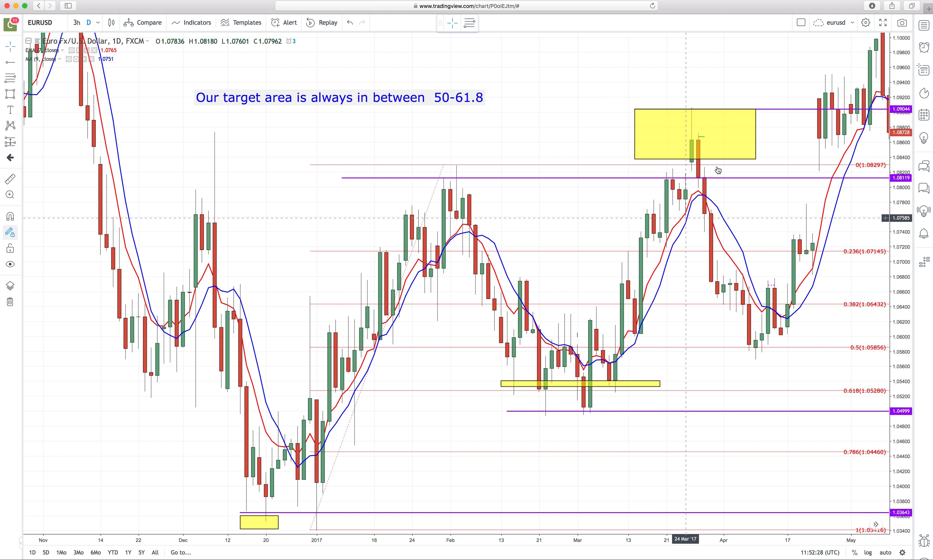The image size is (933, 560).
Task: Remove drawings with the trash icon
Action: pos(10,302)
